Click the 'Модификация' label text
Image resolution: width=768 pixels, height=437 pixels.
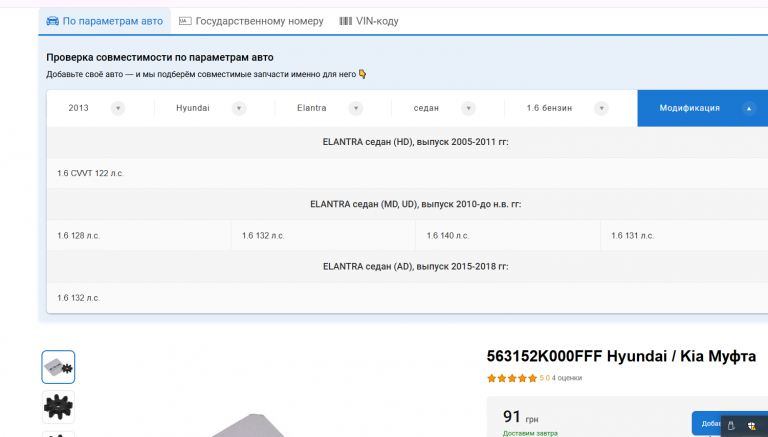pyautogui.click(x=689, y=108)
